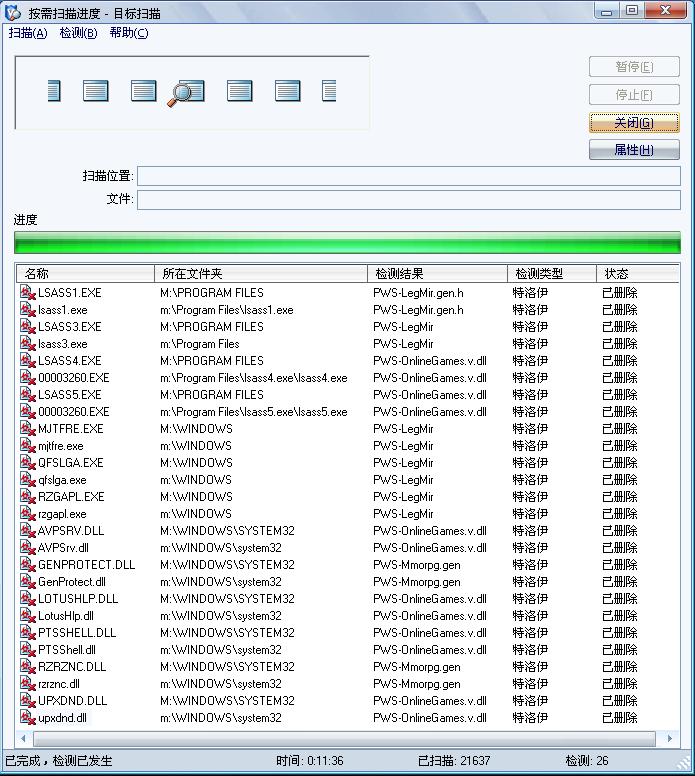Open the 帮助(C) menu
The height and width of the screenshot is (776, 695).
(x=129, y=33)
